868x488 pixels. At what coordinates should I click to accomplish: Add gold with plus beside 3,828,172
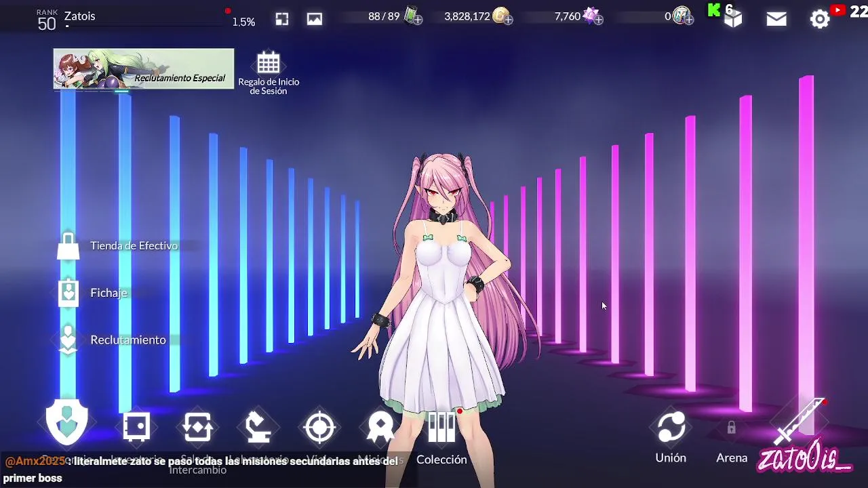[x=508, y=20]
